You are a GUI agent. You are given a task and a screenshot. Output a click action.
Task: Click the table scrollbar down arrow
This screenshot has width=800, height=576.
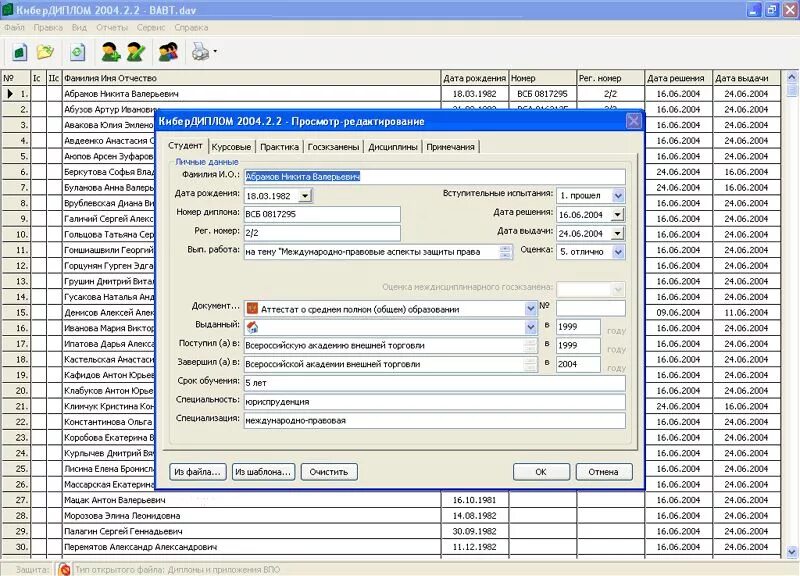pyautogui.click(x=791, y=552)
